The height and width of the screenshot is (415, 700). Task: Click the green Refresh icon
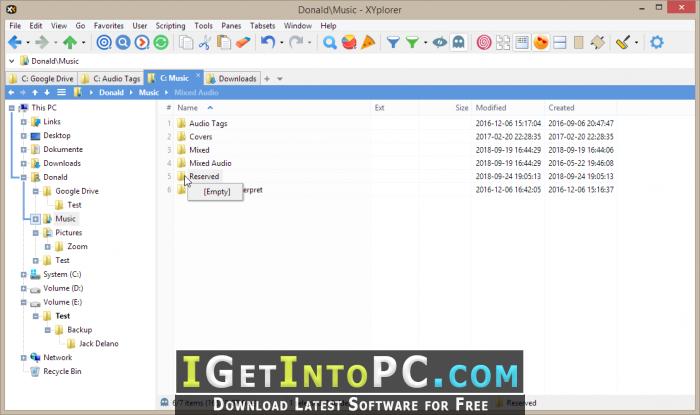pos(161,42)
